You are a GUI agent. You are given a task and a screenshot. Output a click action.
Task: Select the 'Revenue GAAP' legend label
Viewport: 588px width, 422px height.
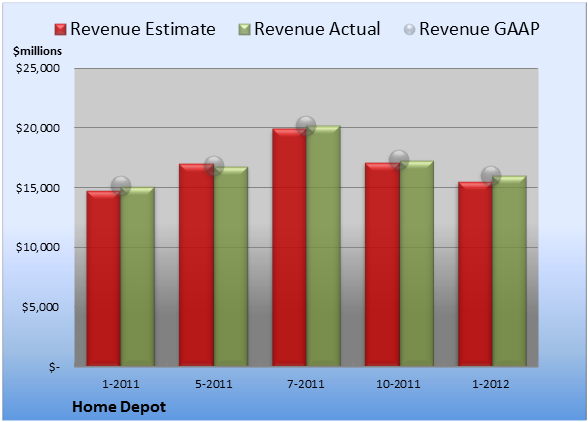479,29
